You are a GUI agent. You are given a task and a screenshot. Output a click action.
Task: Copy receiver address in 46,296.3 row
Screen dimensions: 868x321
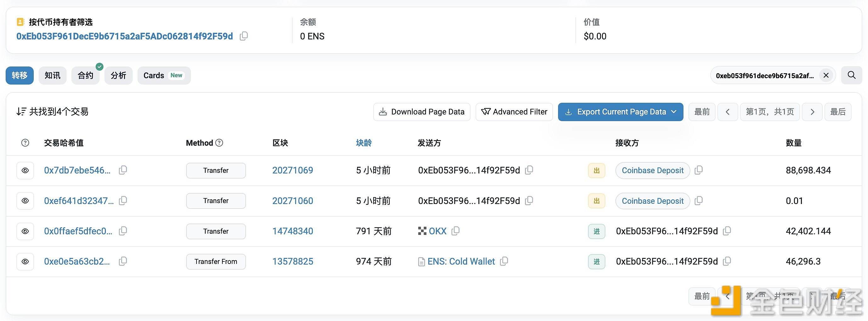click(727, 261)
